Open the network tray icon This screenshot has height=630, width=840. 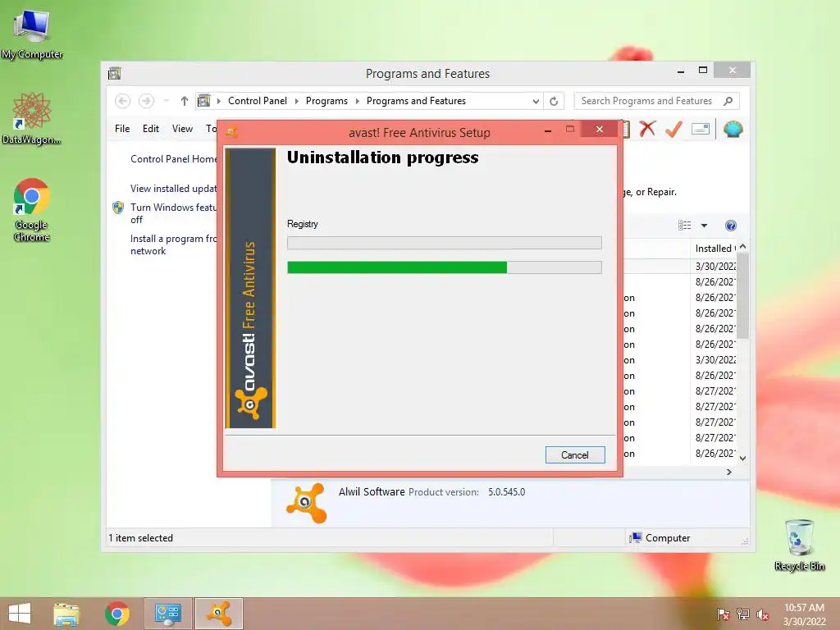743,614
